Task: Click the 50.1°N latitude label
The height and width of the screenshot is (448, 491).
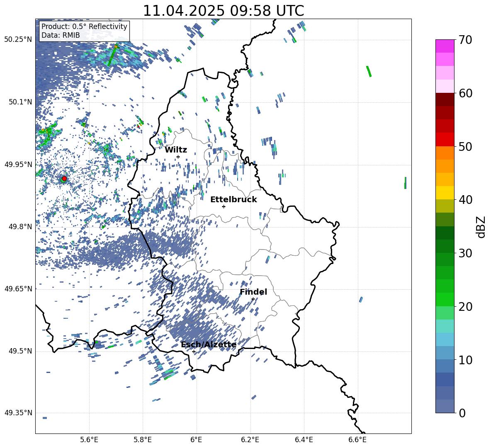Action: [x=20, y=102]
